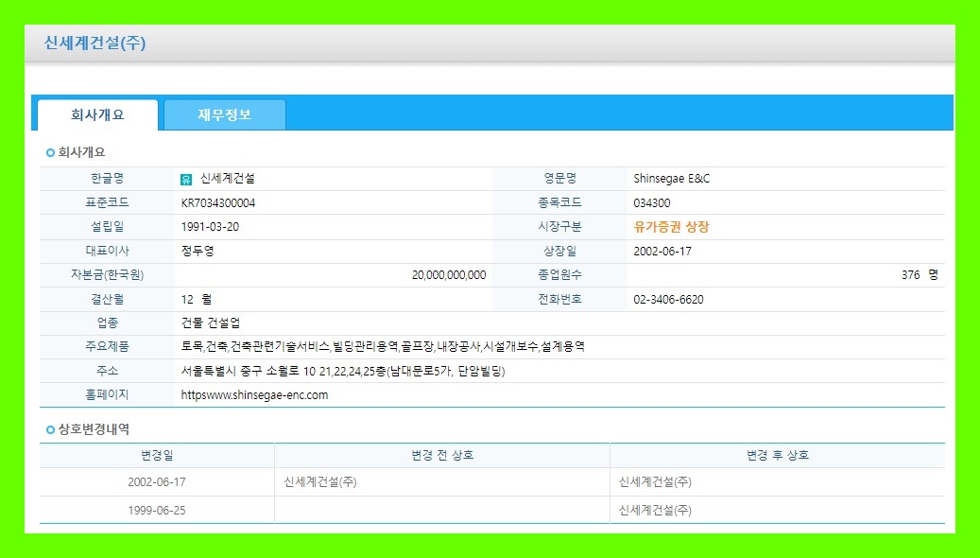Click the 결산월 value 12 월
Viewport: 980px width, 558px height.
[197, 299]
